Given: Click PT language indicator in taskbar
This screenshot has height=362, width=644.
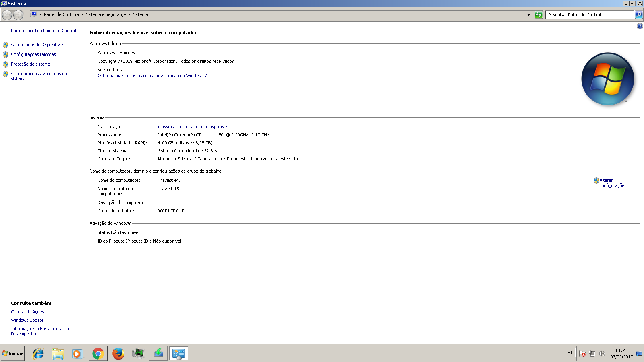Looking at the screenshot, I should click(570, 353).
